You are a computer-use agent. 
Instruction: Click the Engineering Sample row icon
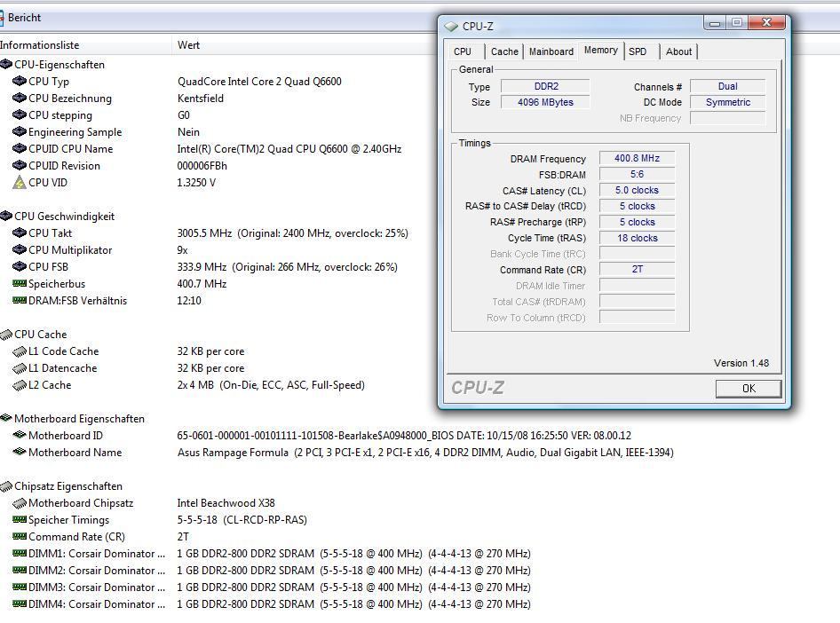(20, 131)
